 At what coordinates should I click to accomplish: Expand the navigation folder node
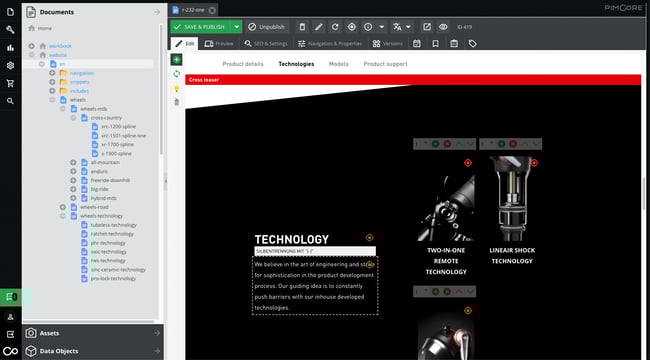(x=52, y=73)
